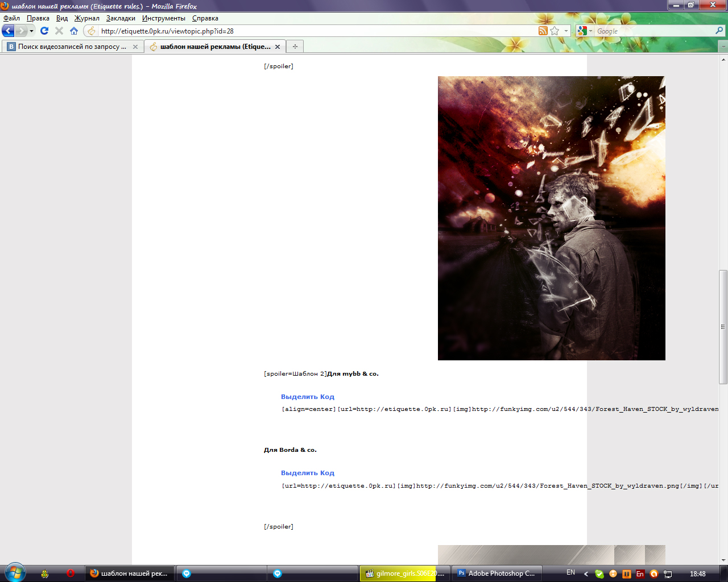Click the scrollbar up arrow
The image size is (728, 582).
pos(723,59)
